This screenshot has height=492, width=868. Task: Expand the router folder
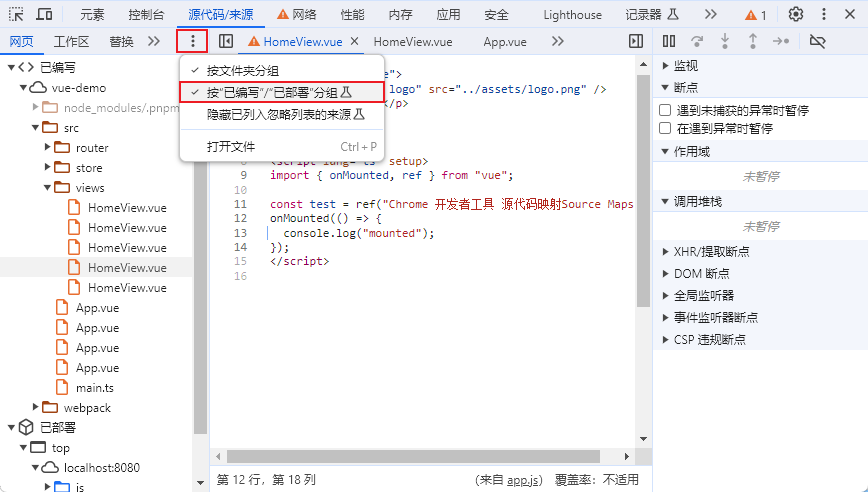pos(48,147)
